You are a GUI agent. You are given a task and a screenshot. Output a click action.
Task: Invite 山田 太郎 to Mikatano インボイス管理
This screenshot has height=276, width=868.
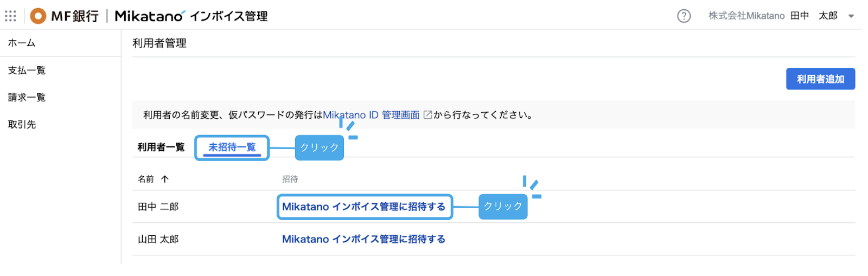(x=363, y=239)
